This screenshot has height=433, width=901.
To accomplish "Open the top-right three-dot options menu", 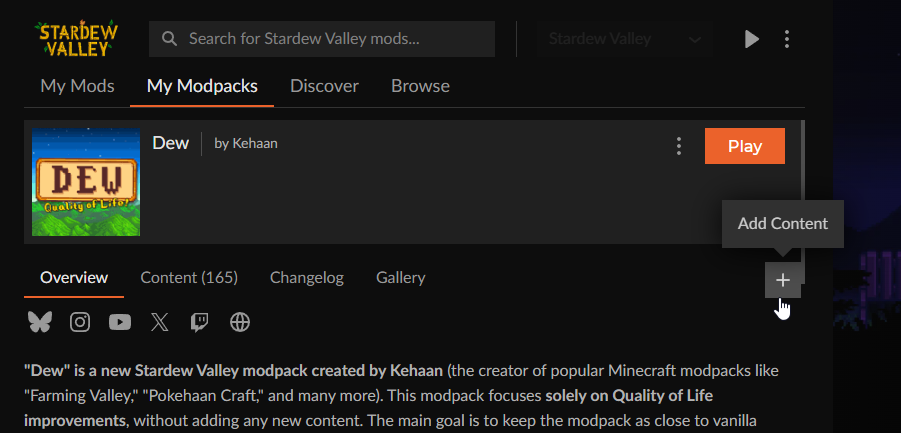I will click(787, 39).
